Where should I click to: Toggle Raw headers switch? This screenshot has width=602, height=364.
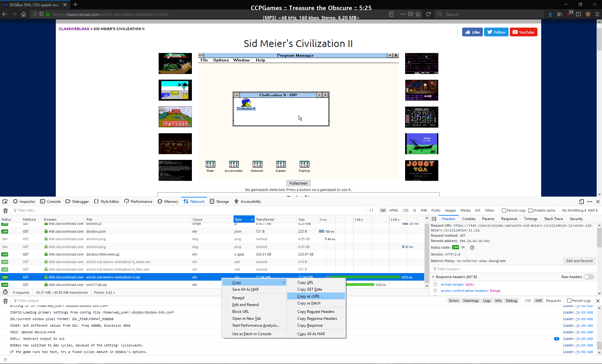point(589,277)
